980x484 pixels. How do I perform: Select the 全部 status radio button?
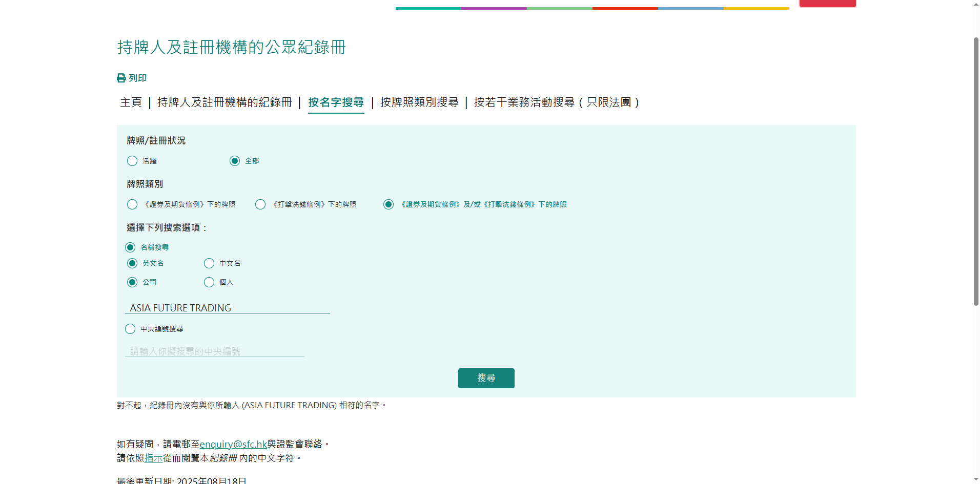coord(235,161)
